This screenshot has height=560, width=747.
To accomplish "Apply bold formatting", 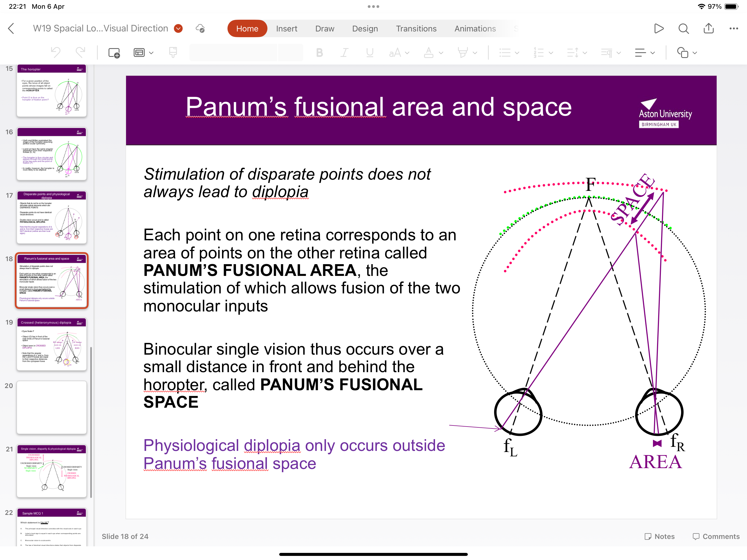I will [319, 53].
